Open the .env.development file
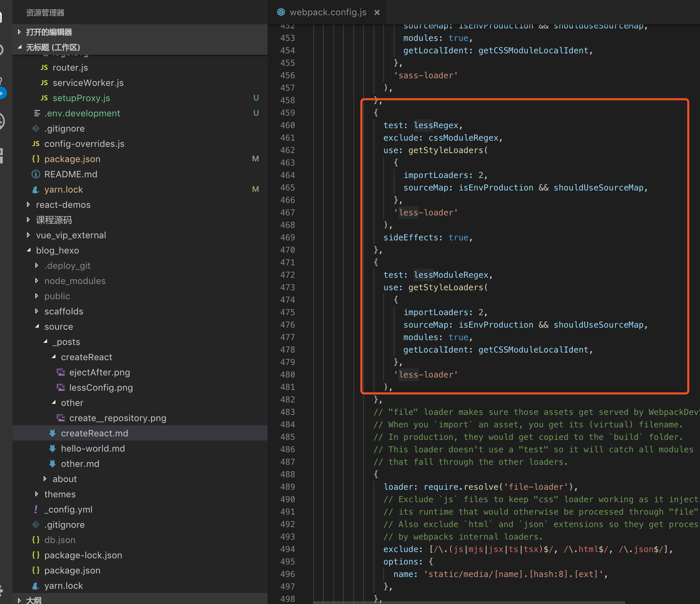The image size is (700, 604). [x=82, y=113]
